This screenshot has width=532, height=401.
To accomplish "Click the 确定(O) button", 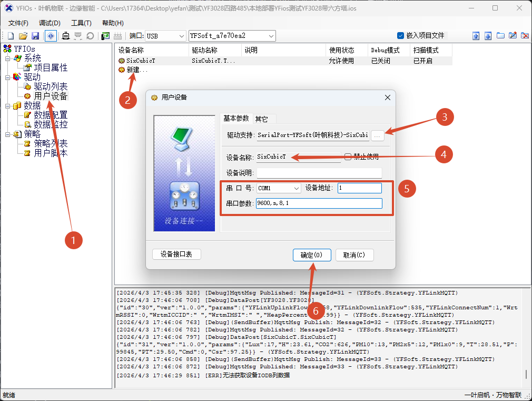I will pyautogui.click(x=311, y=255).
